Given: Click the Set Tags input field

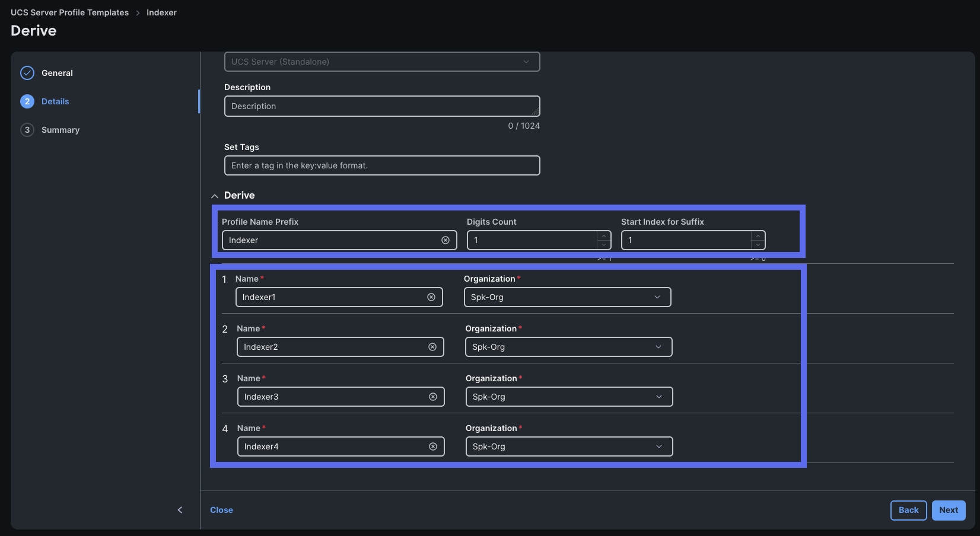Looking at the screenshot, I should click(x=381, y=165).
